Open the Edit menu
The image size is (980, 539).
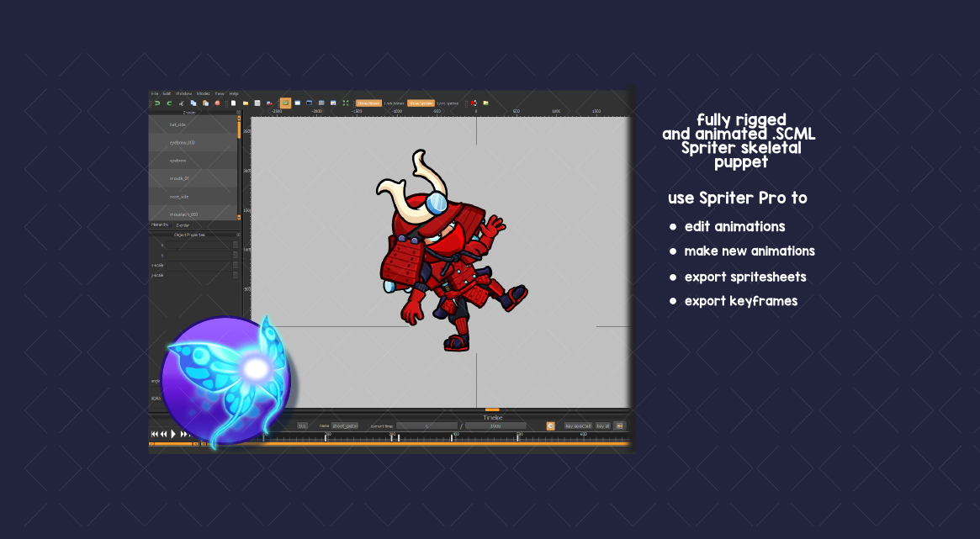tap(167, 93)
